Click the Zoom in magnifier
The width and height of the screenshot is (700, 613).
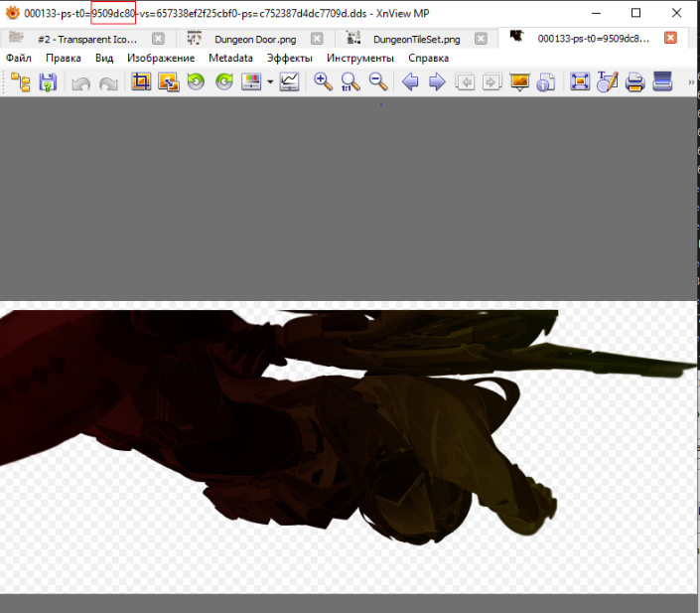pos(323,82)
